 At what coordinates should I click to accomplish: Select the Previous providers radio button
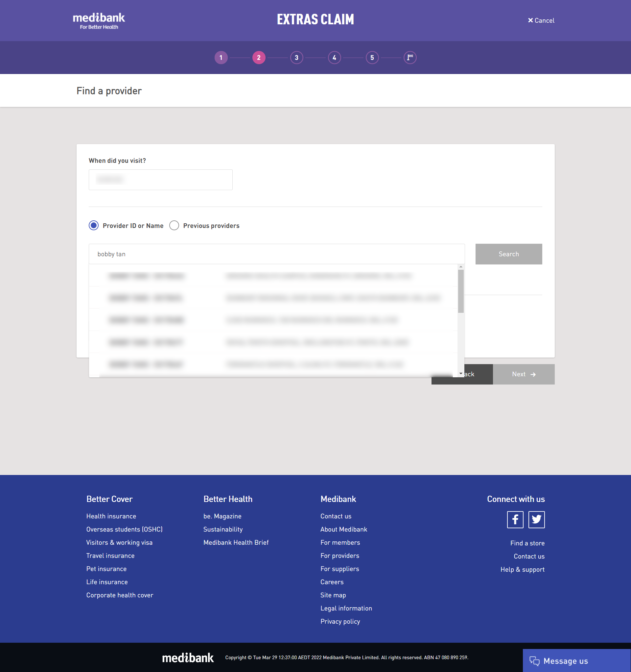tap(174, 225)
